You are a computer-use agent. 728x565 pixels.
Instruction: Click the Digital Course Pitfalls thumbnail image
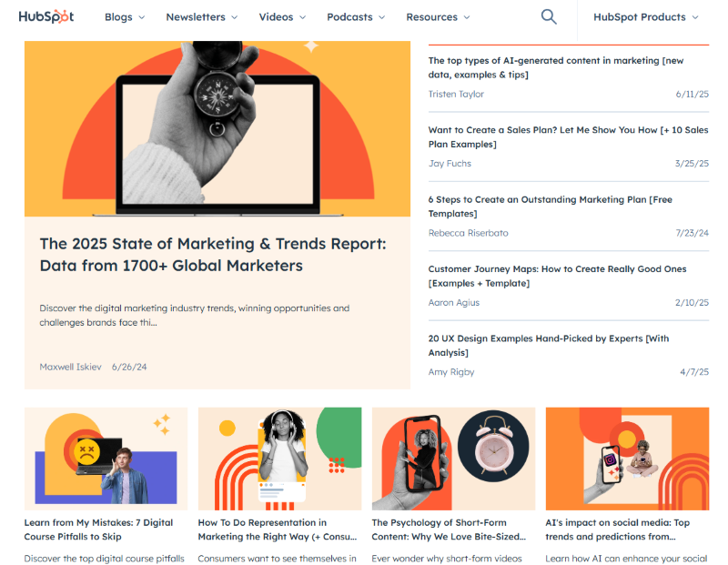coord(106,458)
